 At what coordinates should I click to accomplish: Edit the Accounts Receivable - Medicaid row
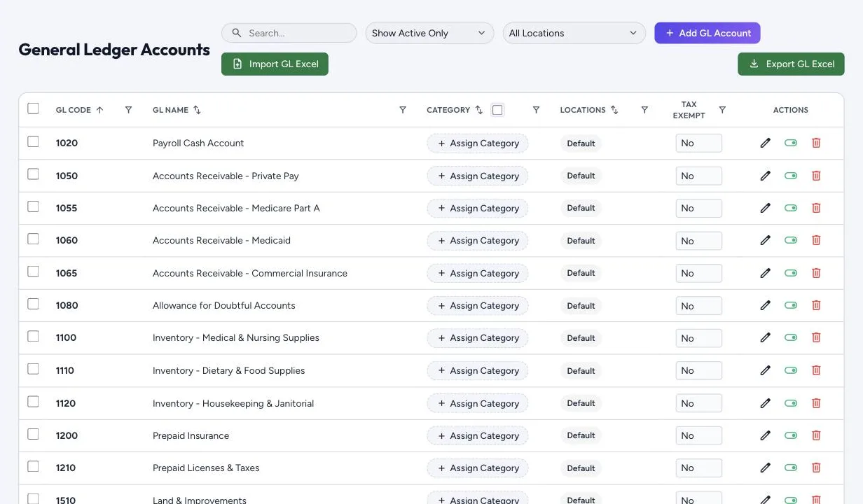click(766, 240)
